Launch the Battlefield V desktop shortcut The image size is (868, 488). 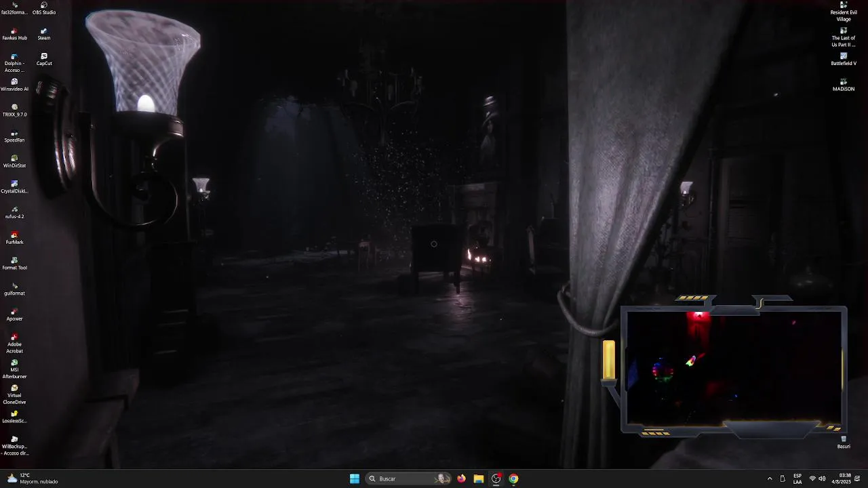(x=844, y=60)
